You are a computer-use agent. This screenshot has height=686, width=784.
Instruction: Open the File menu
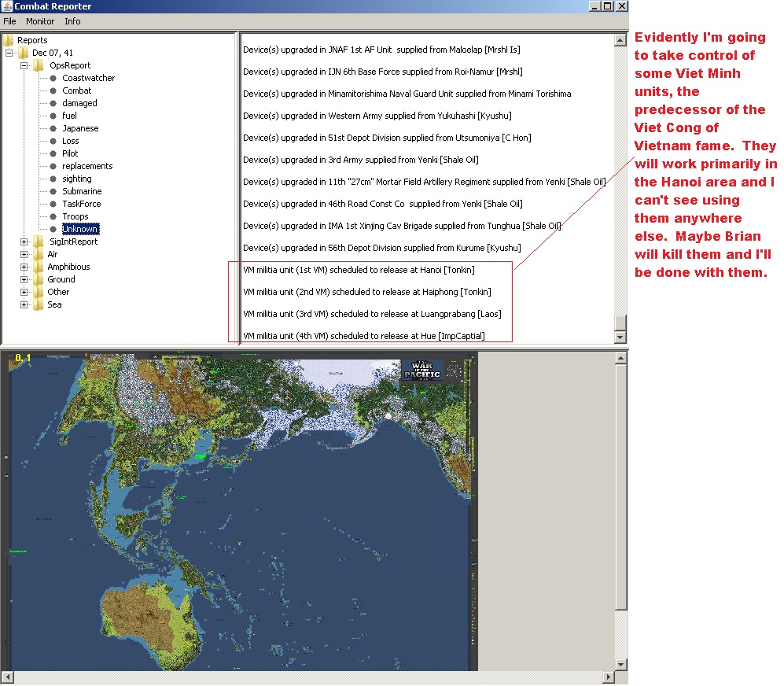point(9,21)
